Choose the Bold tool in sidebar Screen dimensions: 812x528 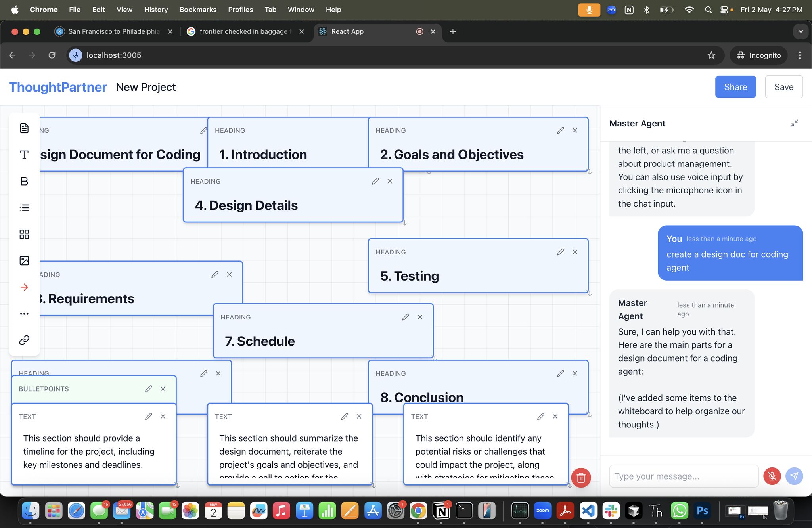24,181
